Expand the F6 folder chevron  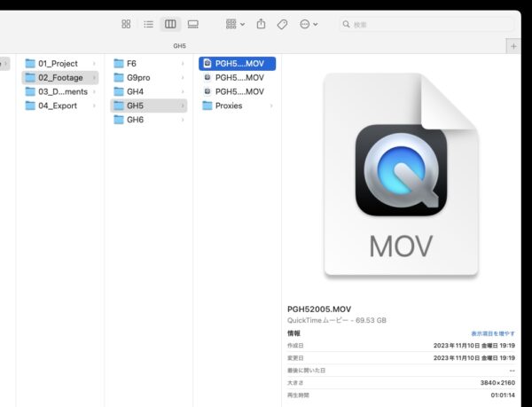click(x=183, y=64)
